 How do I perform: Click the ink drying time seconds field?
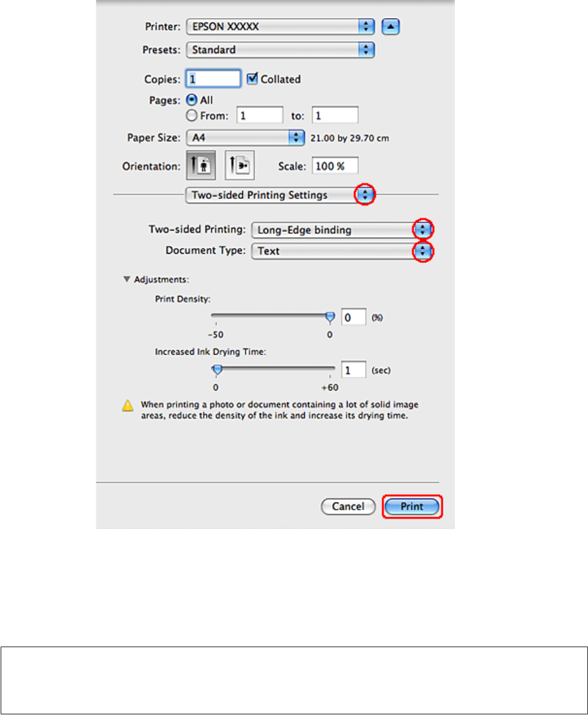[x=353, y=370]
